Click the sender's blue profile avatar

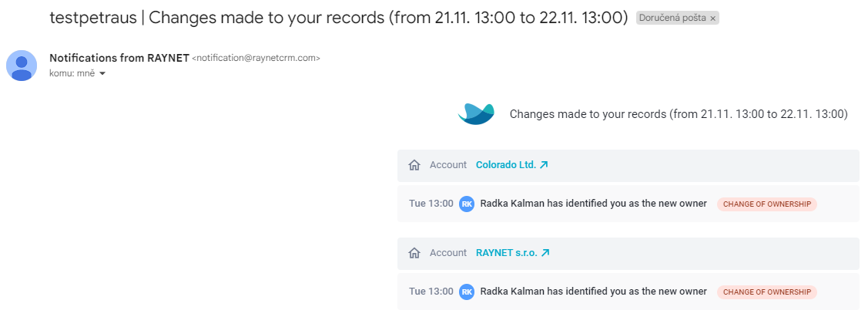[x=22, y=66]
